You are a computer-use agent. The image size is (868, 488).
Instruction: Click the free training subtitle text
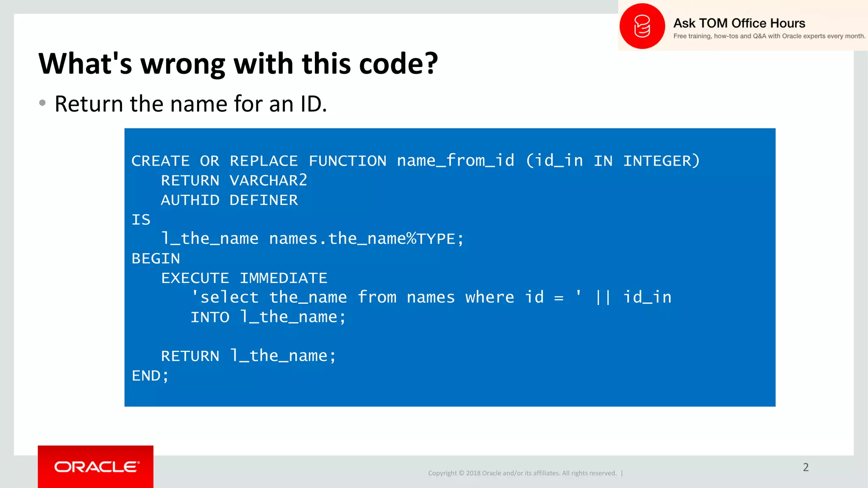(769, 36)
